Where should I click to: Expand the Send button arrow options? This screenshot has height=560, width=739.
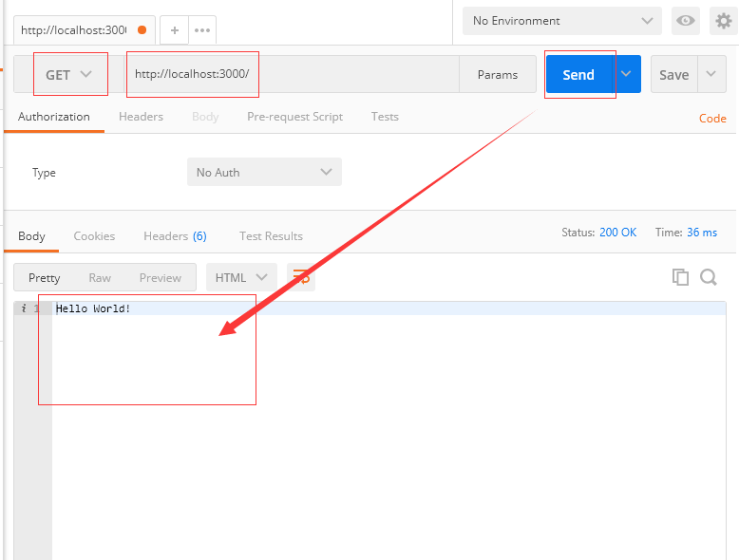coord(626,74)
